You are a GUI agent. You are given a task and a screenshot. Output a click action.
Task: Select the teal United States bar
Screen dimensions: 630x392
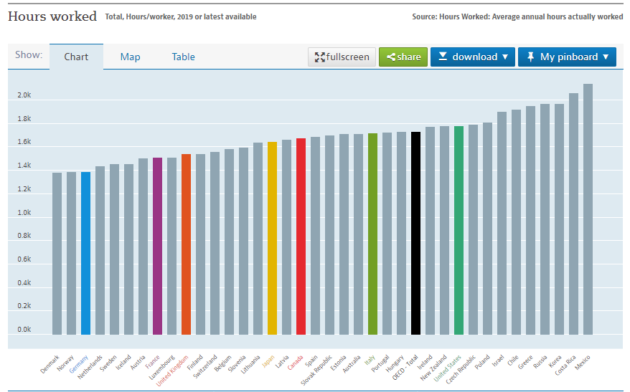pyautogui.click(x=459, y=230)
